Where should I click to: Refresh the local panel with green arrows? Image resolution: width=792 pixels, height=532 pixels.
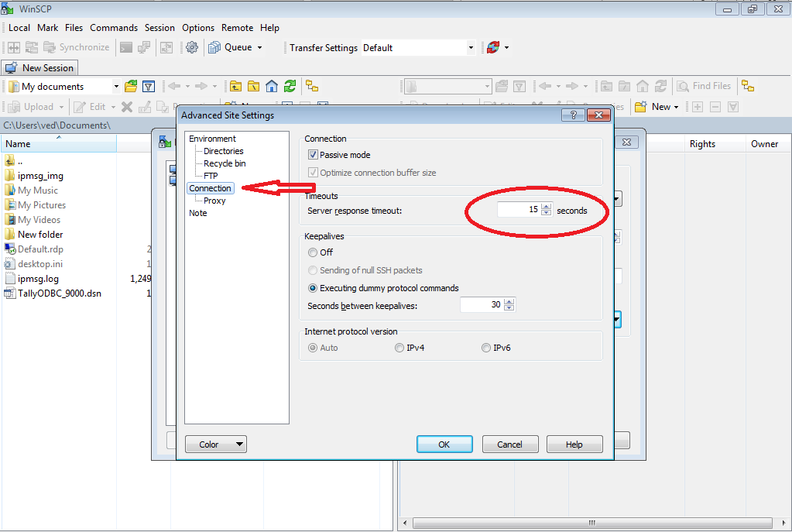click(290, 87)
